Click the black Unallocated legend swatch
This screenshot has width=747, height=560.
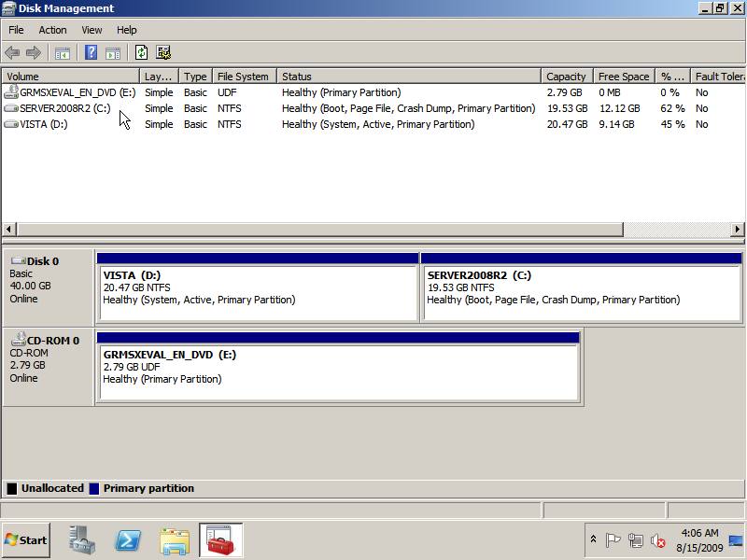click(x=12, y=488)
